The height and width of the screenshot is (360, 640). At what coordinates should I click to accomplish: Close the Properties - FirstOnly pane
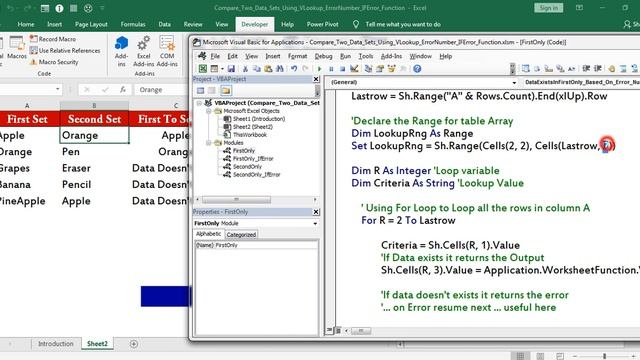click(316, 212)
